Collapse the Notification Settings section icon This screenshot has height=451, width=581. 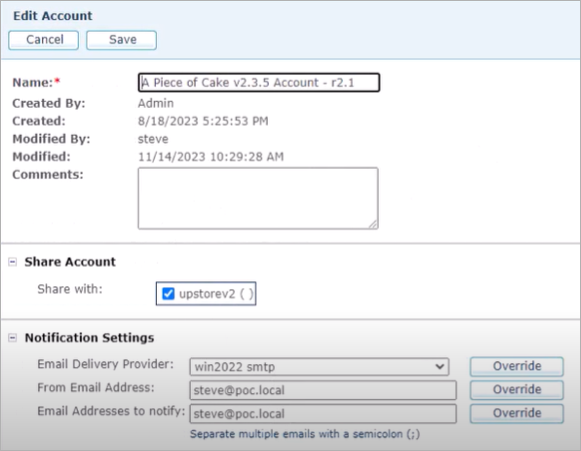[13, 338]
